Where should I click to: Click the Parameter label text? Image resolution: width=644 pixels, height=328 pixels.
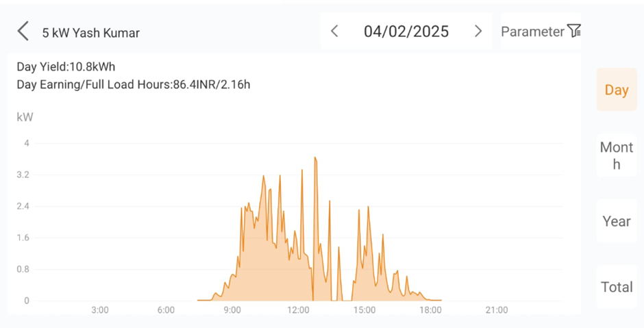pyautogui.click(x=532, y=31)
